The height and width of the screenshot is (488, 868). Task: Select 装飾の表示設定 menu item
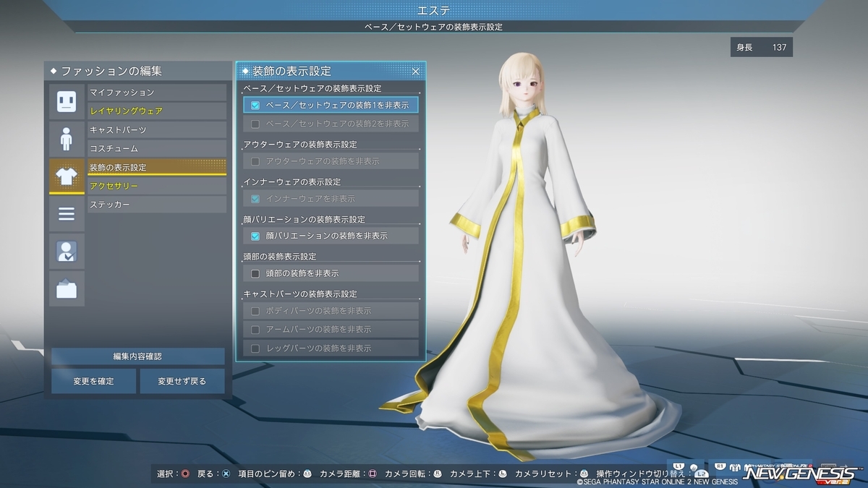[x=157, y=167]
